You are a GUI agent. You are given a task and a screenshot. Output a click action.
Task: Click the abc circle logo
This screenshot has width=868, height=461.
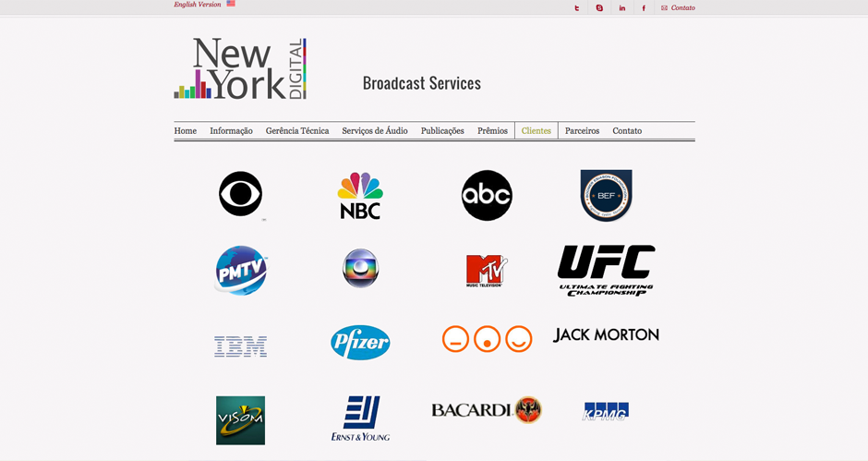[x=488, y=195]
